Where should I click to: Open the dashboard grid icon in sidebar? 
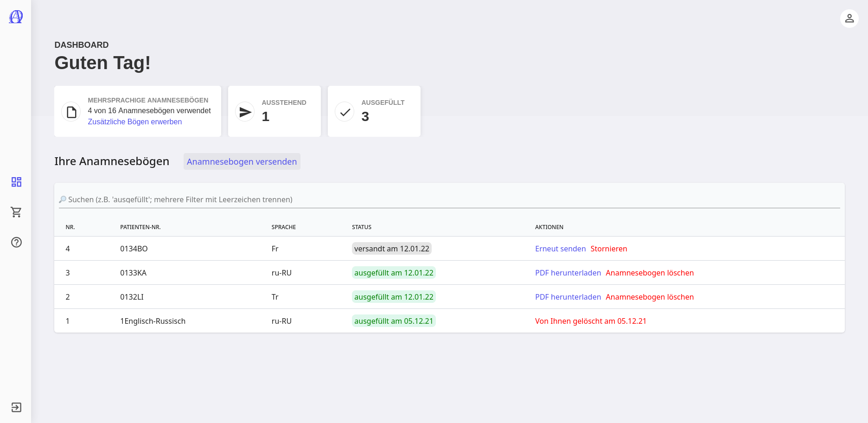click(16, 182)
